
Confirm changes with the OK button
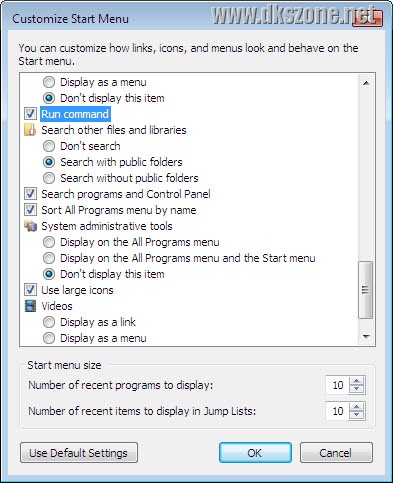click(255, 453)
